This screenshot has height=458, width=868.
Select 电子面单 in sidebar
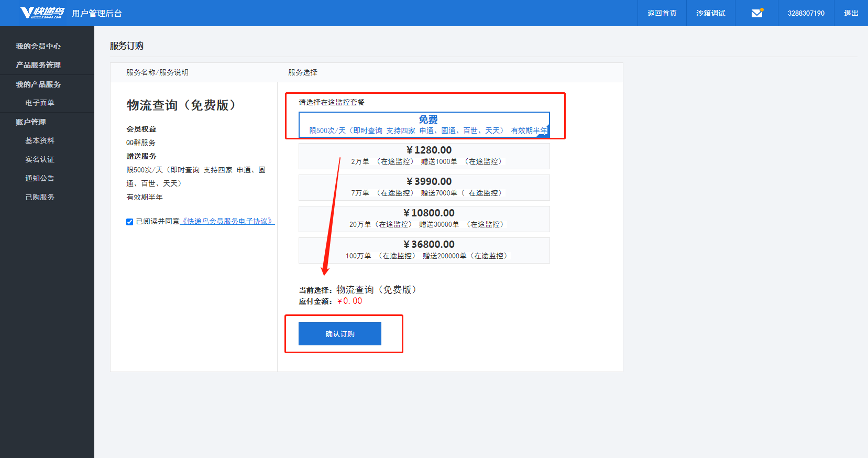click(x=40, y=103)
